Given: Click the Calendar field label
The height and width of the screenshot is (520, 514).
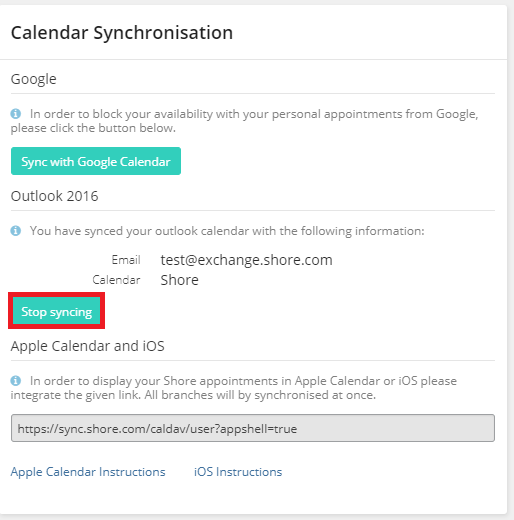Looking at the screenshot, I should 116,280.
